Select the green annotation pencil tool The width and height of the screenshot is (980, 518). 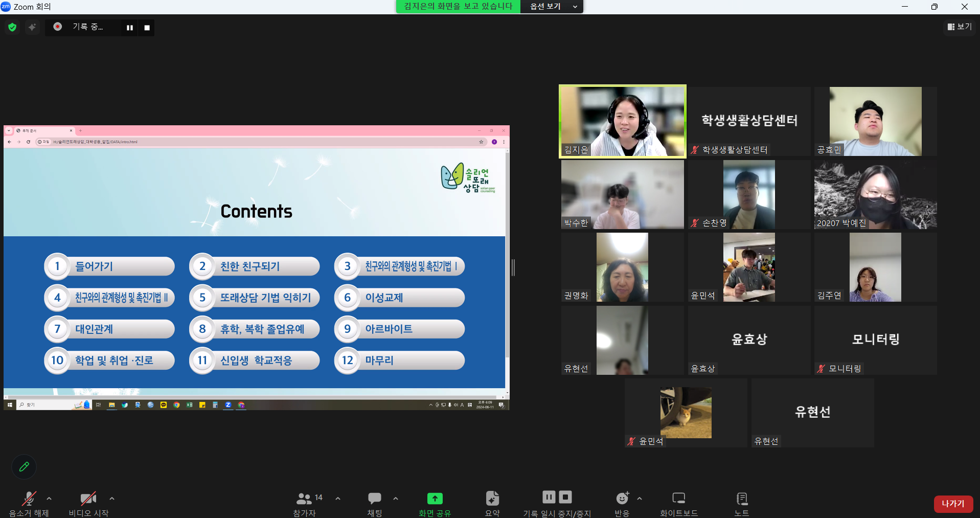tap(24, 466)
